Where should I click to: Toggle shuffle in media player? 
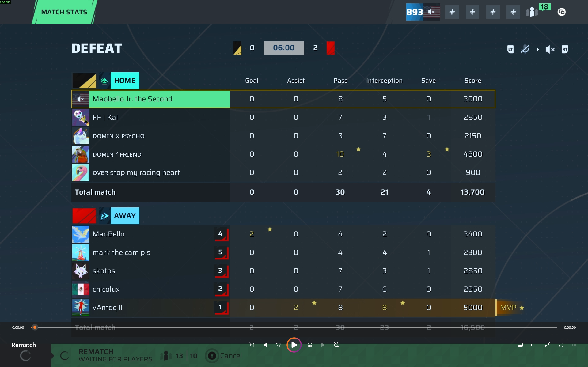coord(252,345)
